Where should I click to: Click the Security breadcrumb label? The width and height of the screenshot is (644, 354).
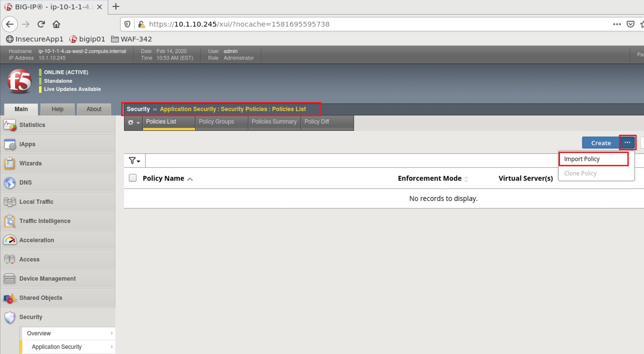click(x=138, y=109)
